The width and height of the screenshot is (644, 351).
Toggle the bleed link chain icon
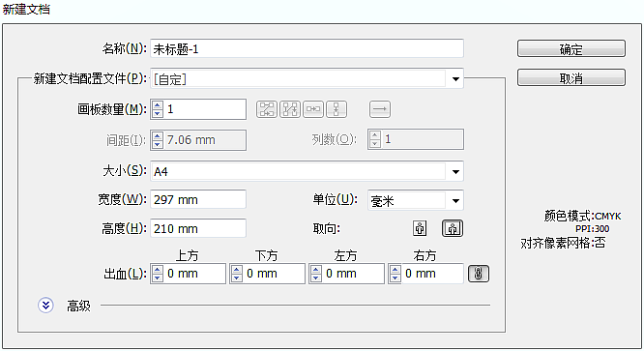tap(479, 274)
